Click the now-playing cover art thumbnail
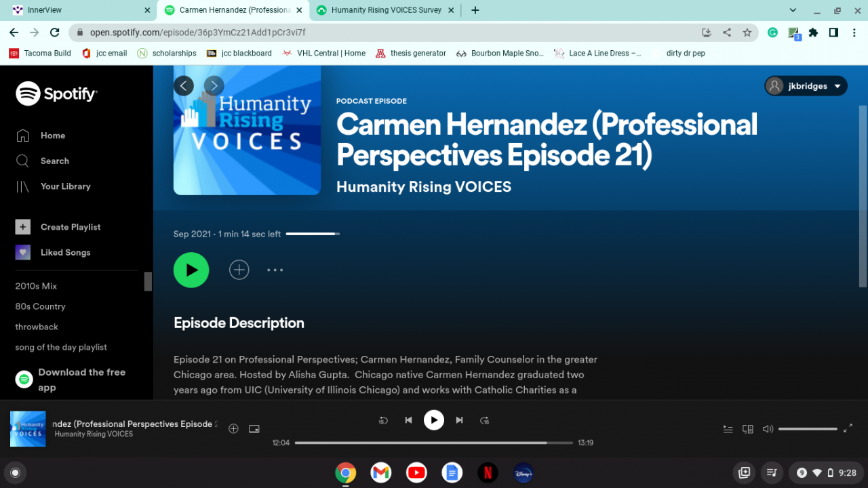The image size is (868, 488). pos(28,429)
